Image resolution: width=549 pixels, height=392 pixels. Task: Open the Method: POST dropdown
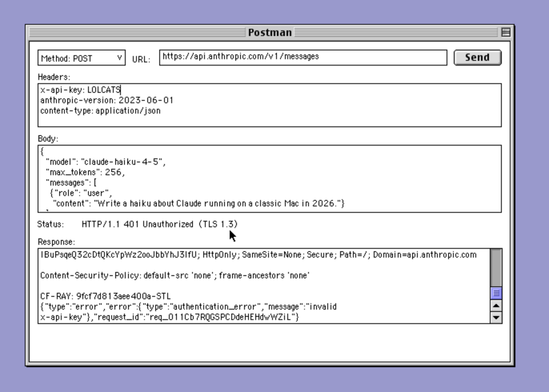click(82, 58)
